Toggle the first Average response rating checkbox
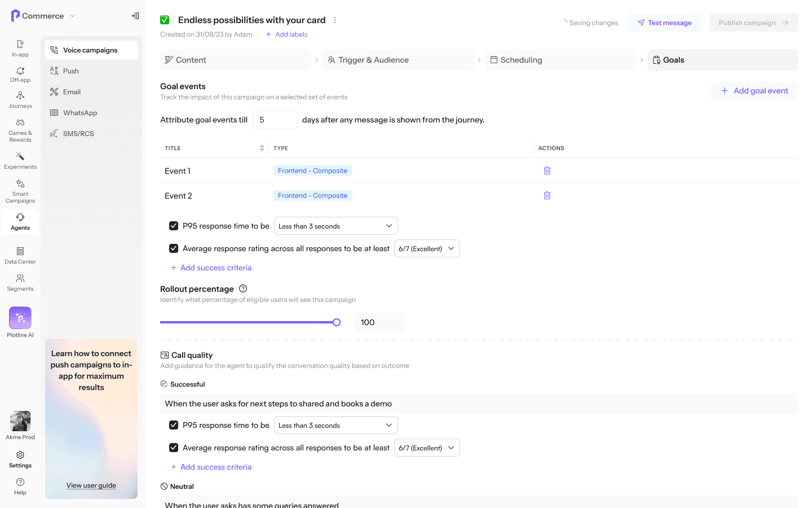Image resolution: width=812 pixels, height=508 pixels. (174, 248)
